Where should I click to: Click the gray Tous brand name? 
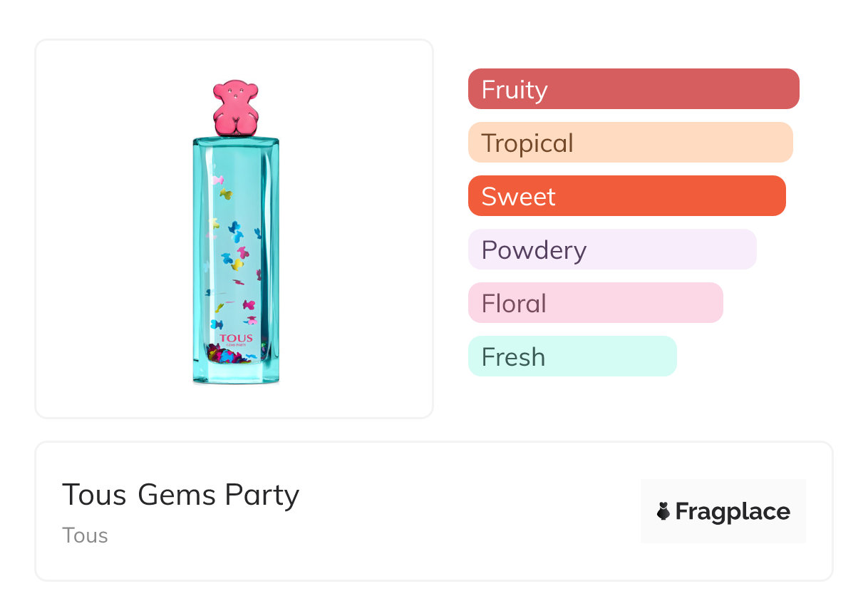pos(85,535)
